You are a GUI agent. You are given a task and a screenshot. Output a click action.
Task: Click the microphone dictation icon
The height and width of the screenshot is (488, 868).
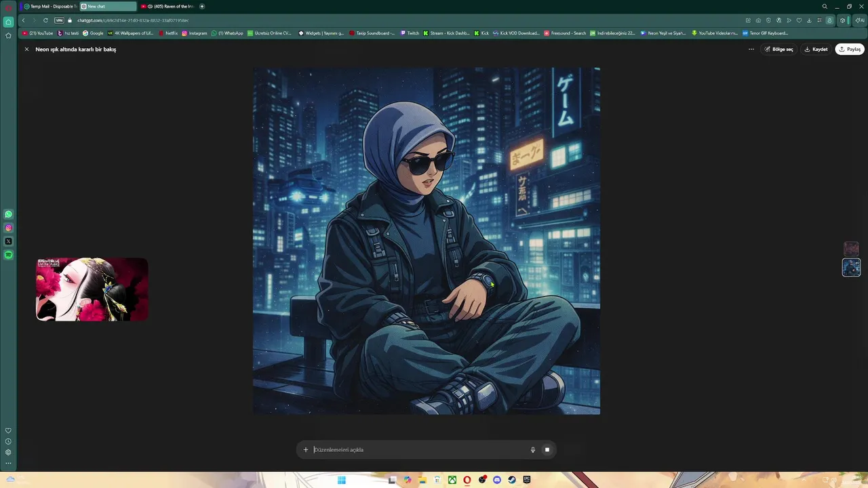[533, 449]
